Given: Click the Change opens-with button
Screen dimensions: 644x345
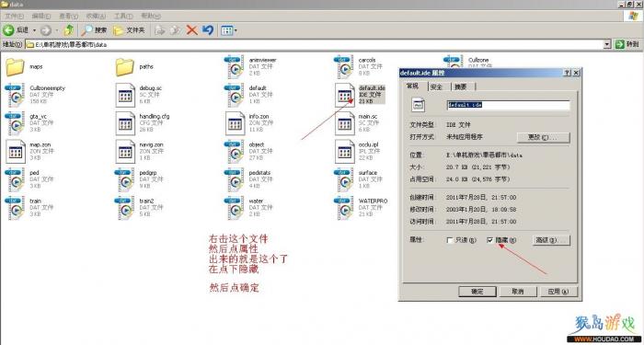Looking at the screenshot, I should (543, 137).
